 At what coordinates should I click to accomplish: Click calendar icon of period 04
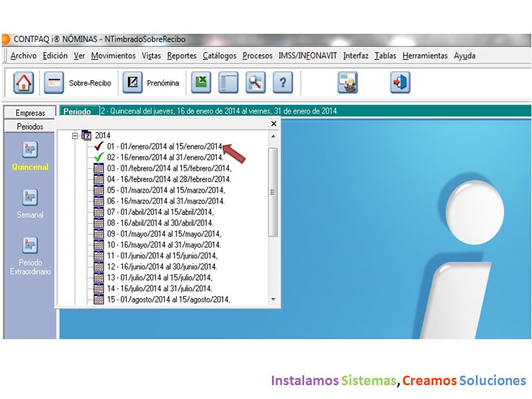click(99, 179)
